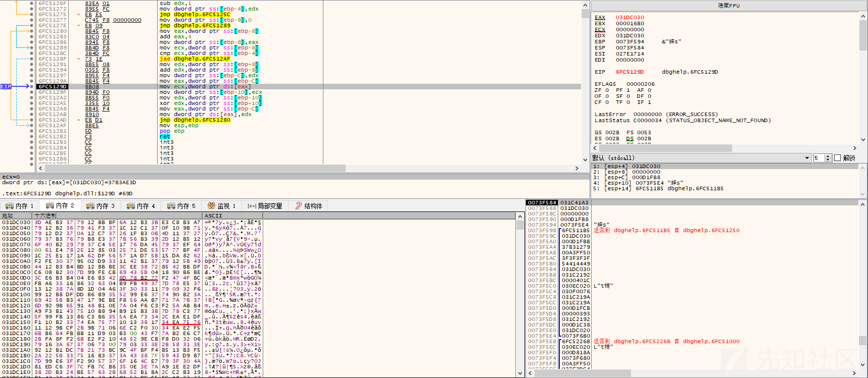The image size is (868, 378).
Task: Click memory dump scroll-up arrow
Action: click(520, 216)
